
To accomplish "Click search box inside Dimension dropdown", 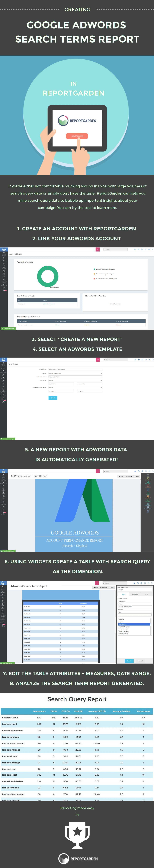I will (x=135, y=615).
